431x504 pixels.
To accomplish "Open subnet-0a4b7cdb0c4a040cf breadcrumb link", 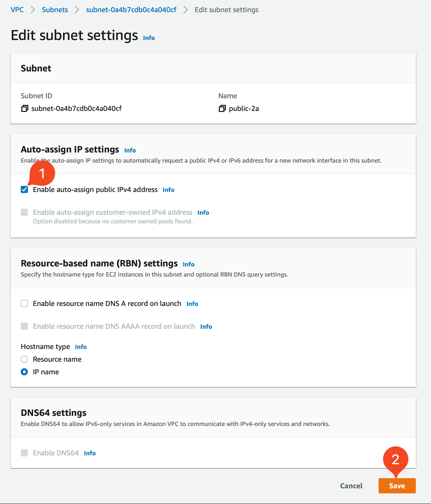I will click(131, 10).
